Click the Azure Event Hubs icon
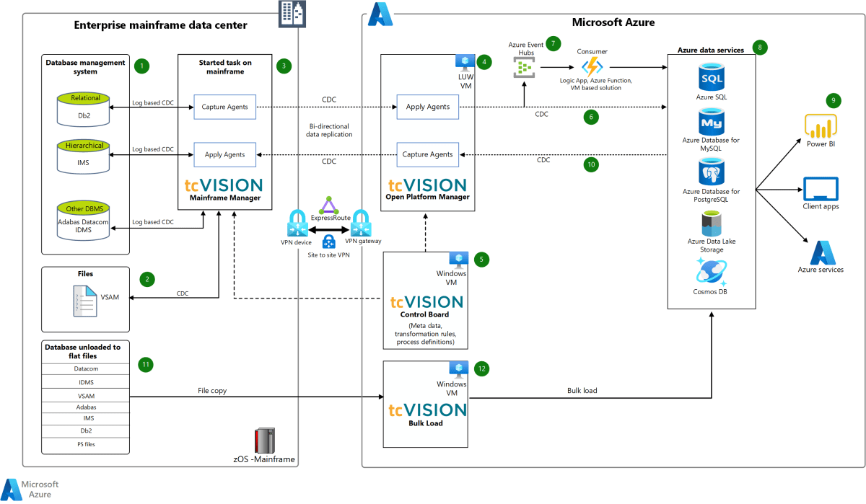This screenshot has height=504, width=866. tap(525, 68)
